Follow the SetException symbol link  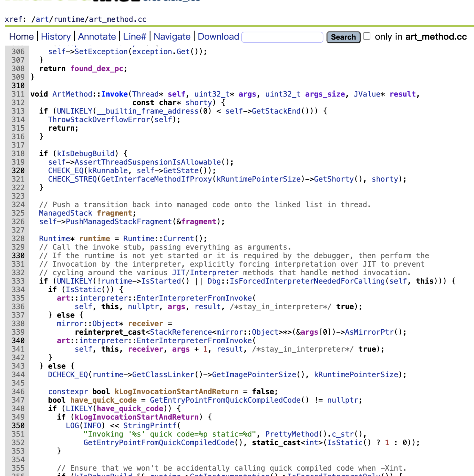coord(101,52)
